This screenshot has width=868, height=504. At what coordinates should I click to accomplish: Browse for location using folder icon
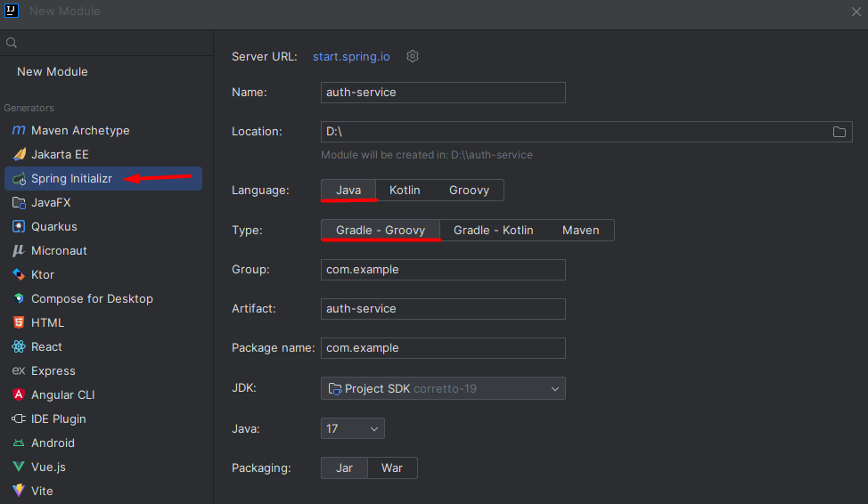tap(839, 132)
